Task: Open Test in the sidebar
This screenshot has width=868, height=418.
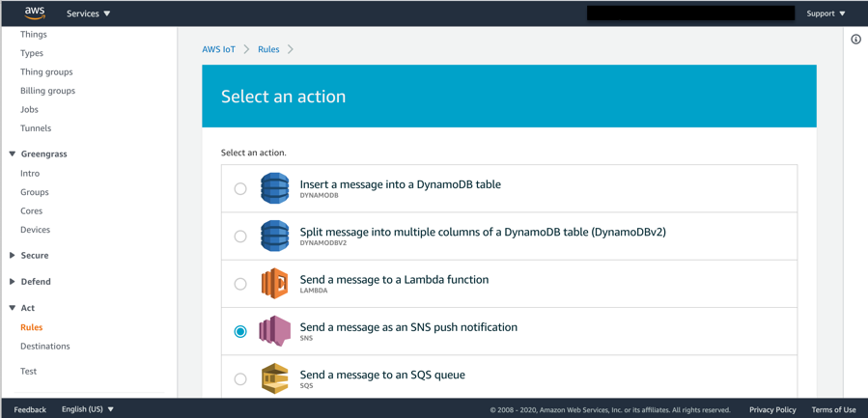Action: [28, 371]
